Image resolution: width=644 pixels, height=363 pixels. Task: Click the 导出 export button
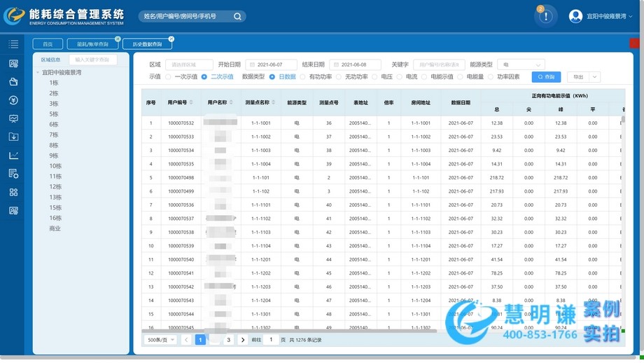click(578, 77)
